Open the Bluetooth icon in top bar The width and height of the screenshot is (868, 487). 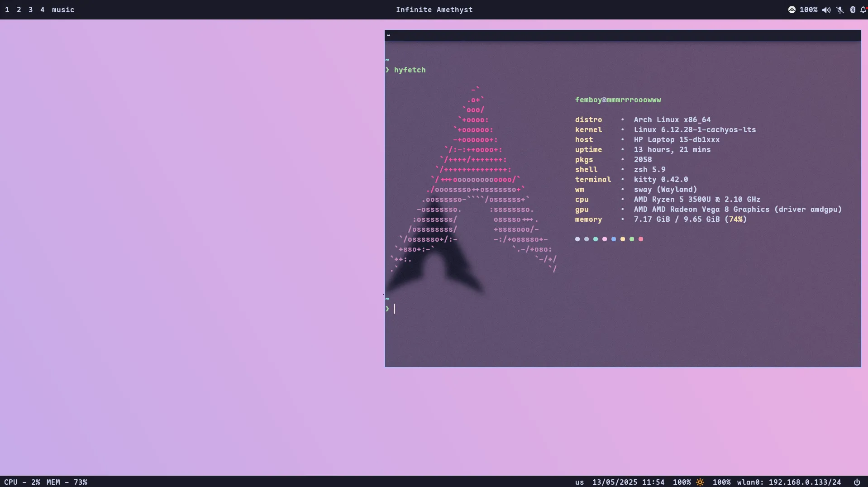pos(853,10)
